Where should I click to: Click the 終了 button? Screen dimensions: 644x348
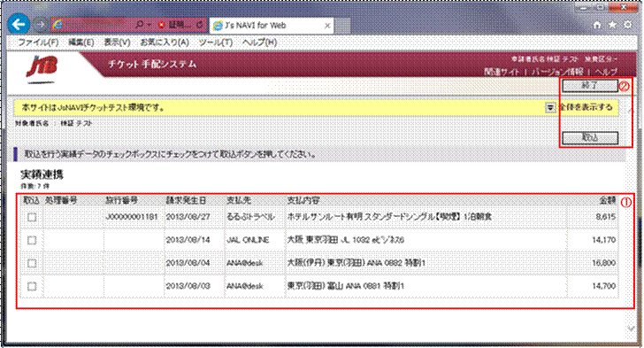590,86
